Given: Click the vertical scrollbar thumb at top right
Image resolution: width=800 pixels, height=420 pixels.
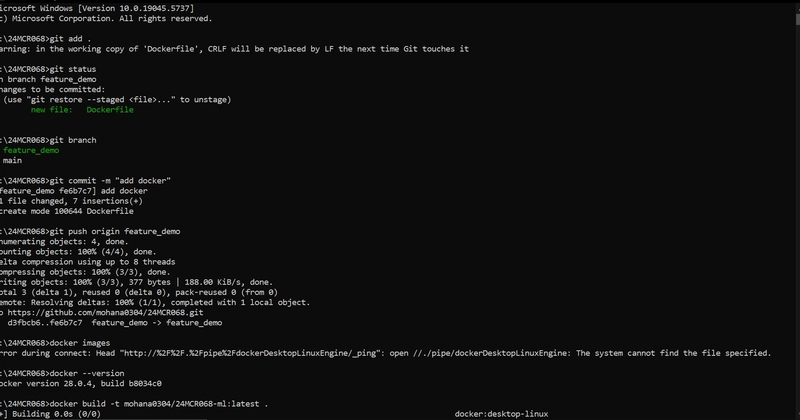Looking at the screenshot, I should (x=797, y=19).
